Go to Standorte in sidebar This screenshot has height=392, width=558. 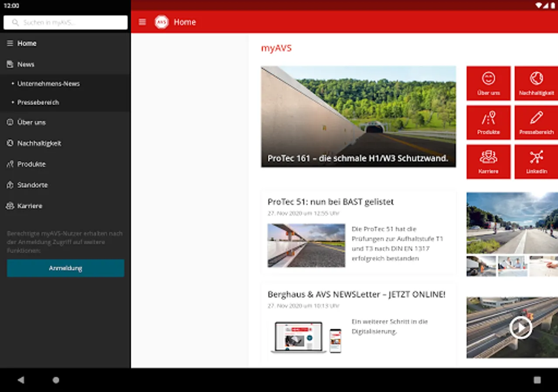tap(65, 185)
